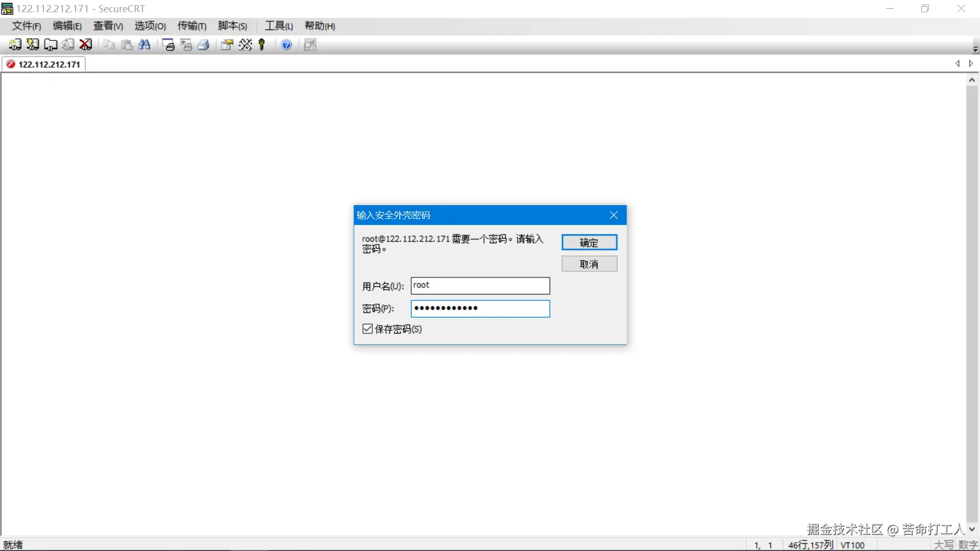Screen dimensions: 980x551
Task: Select the 122.112.212.171 session tab
Action: [x=49, y=64]
